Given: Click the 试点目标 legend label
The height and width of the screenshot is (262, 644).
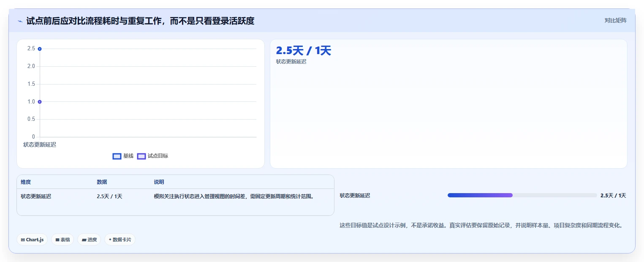Looking at the screenshot, I should (158, 156).
